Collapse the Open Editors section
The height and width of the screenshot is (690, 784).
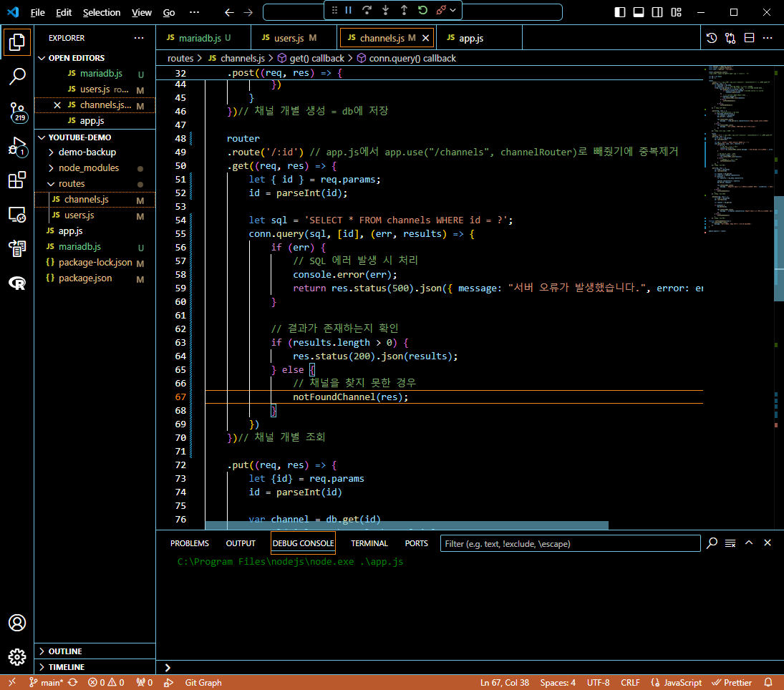coord(95,58)
